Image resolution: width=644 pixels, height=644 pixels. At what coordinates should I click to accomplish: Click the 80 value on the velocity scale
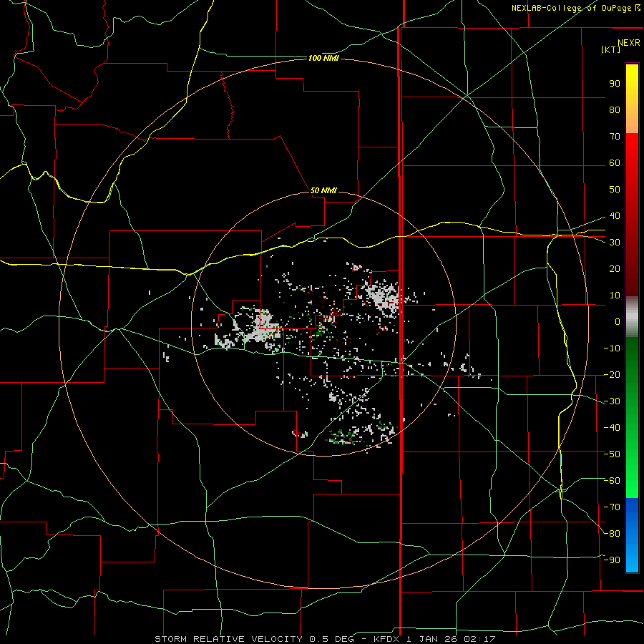point(615,109)
